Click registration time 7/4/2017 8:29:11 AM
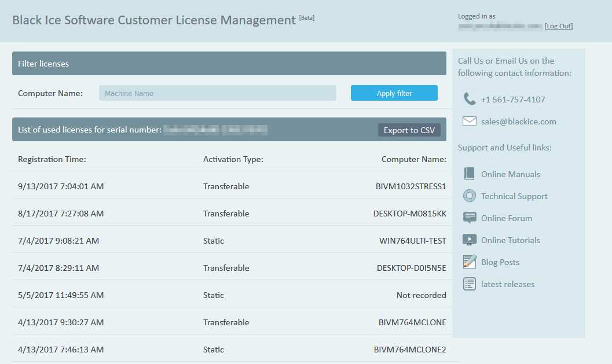Viewport: 612px width, 364px height. point(58,268)
